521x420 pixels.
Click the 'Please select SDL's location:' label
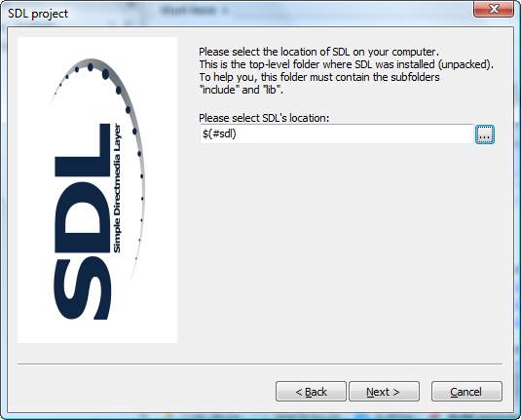pos(264,118)
